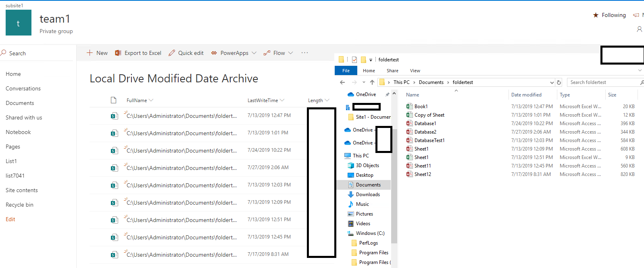Click the search magnifier icon in SharePoint
644x268 pixels.
point(4,53)
